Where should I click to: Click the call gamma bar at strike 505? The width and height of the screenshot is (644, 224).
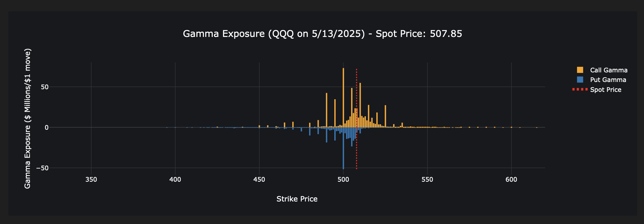[352, 107]
